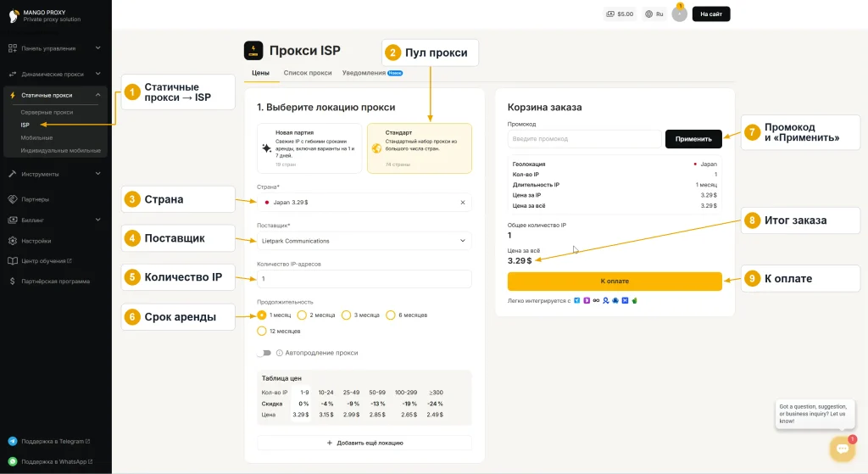Focus the Количество IP-адресов input field

coord(364,278)
